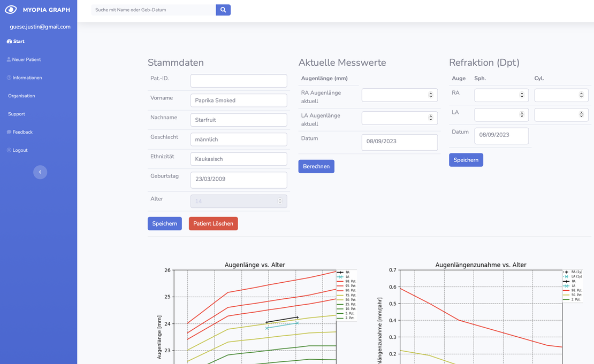Click the Neuer Patient person icon
Image resolution: width=594 pixels, height=364 pixels.
click(7, 59)
